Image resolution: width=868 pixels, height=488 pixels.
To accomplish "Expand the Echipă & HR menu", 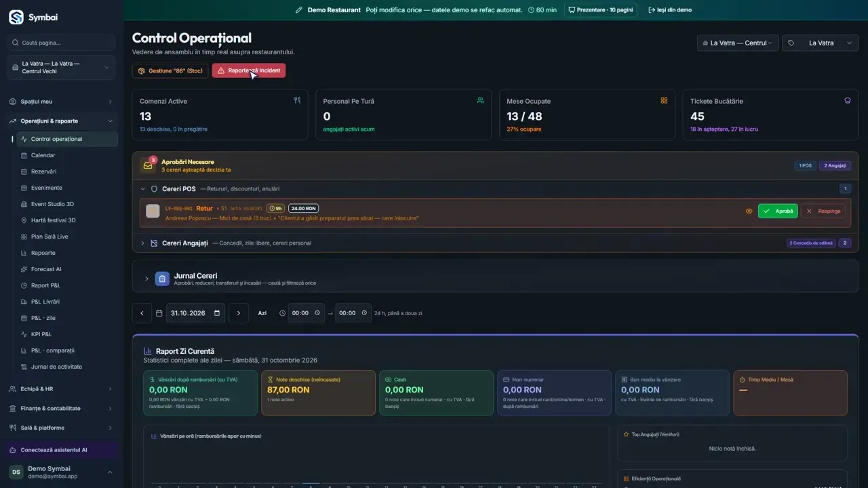I will pyautogui.click(x=62, y=389).
